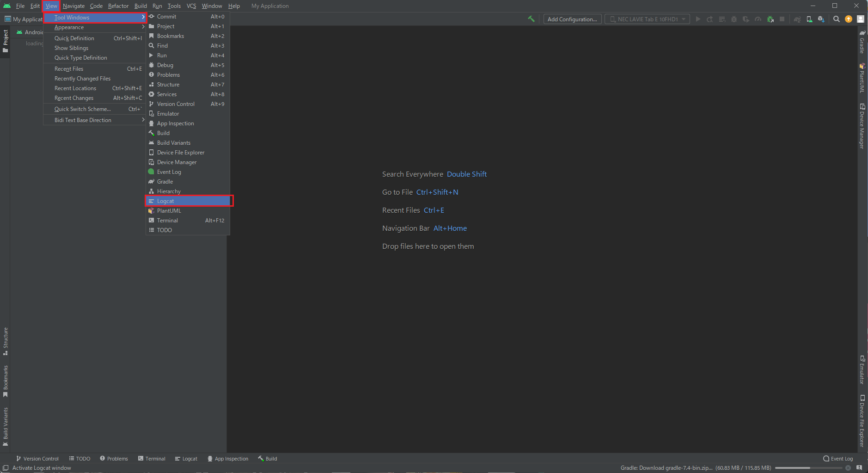Open Device File Explorer side stripe

coord(862,421)
